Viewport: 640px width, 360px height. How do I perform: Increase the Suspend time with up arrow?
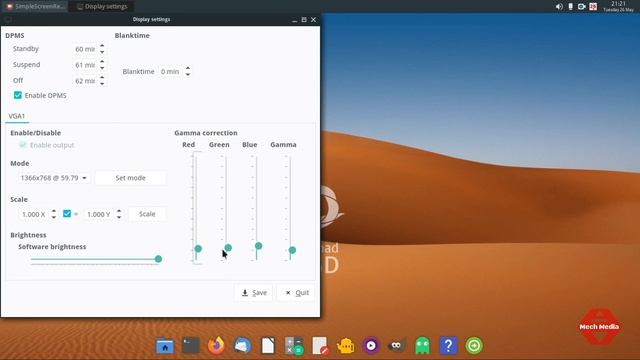pyautogui.click(x=102, y=62)
